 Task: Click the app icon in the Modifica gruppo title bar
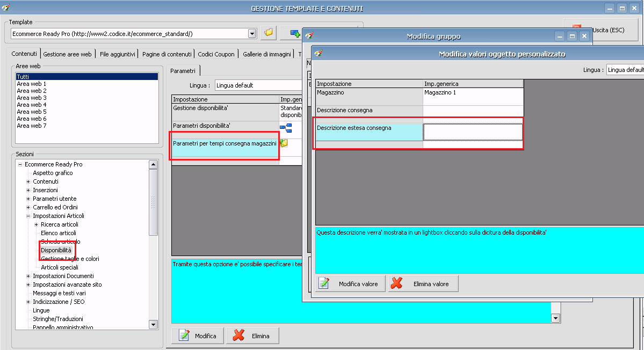(x=309, y=35)
